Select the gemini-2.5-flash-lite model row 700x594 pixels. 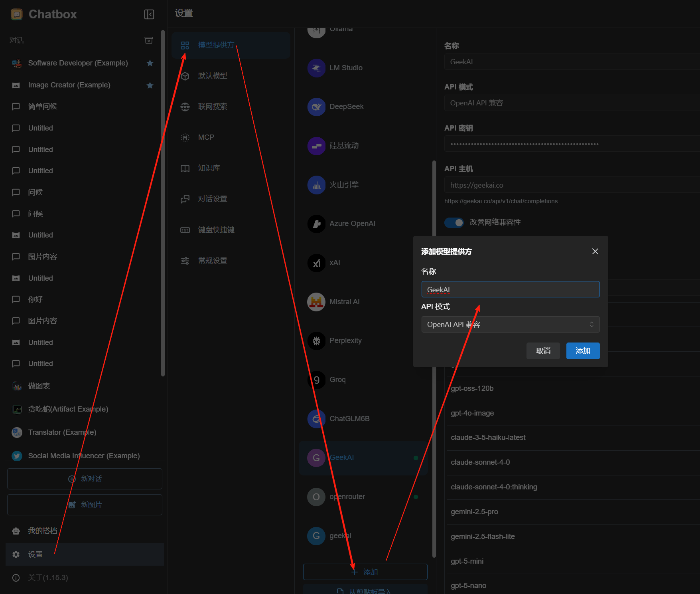click(573, 537)
